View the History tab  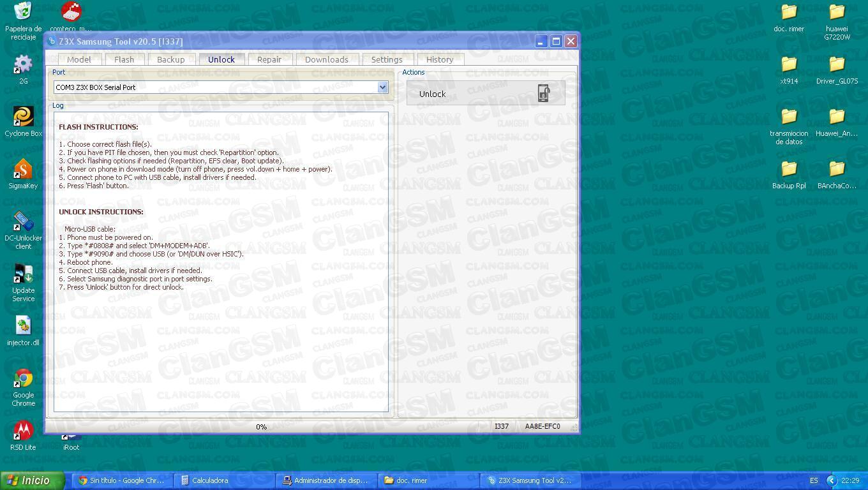click(x=440, y=59)
